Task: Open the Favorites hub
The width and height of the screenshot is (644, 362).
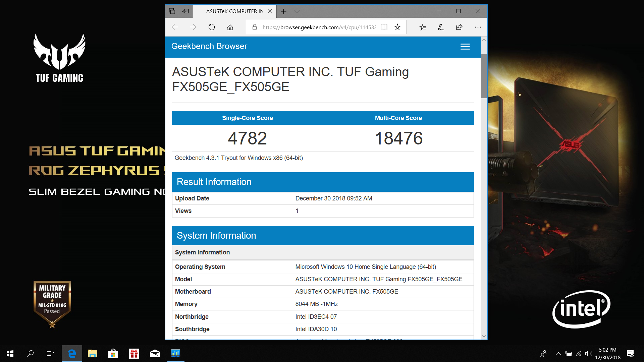Action: coord(423,27)
